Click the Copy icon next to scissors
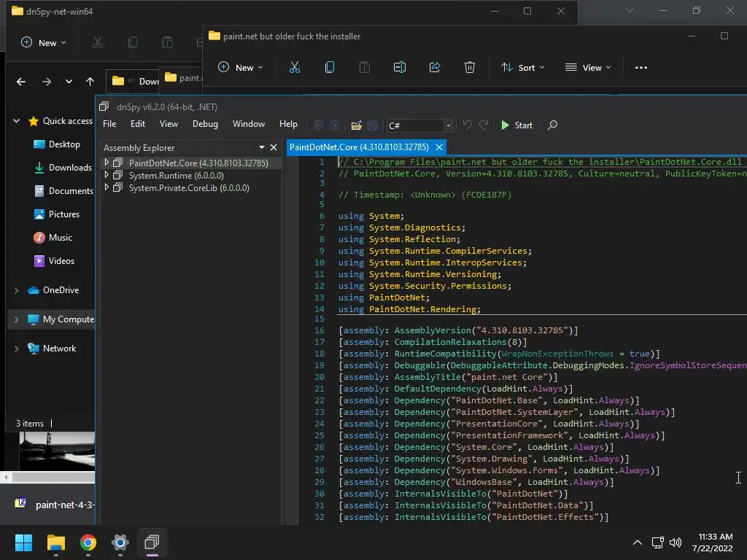 click(330, 67)
